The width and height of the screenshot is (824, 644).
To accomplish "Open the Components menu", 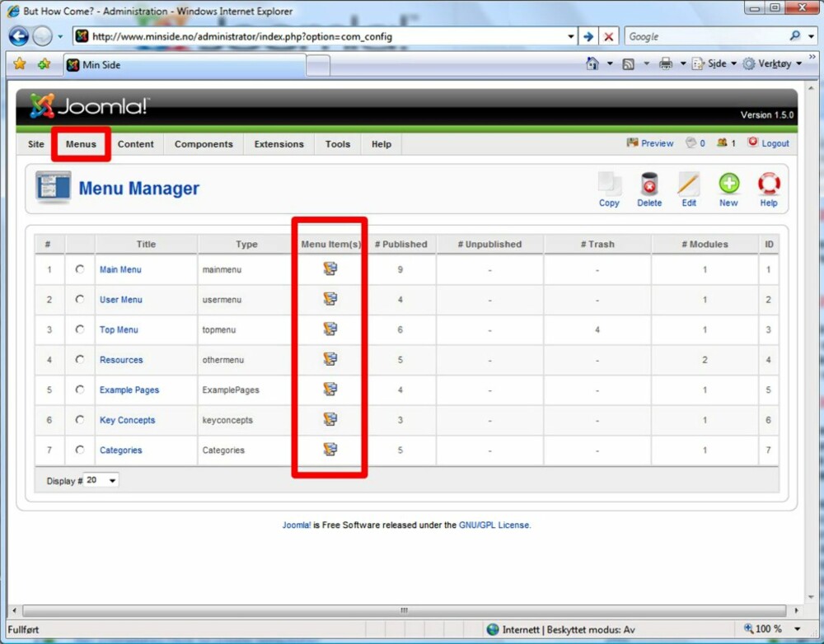I will point(204,144).
